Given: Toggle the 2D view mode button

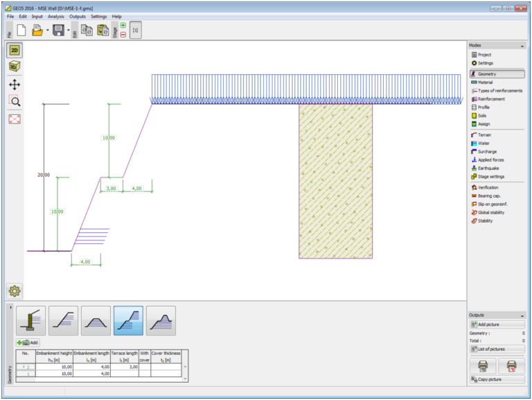Looking at the screenshot, I should [x=15, y=50].
